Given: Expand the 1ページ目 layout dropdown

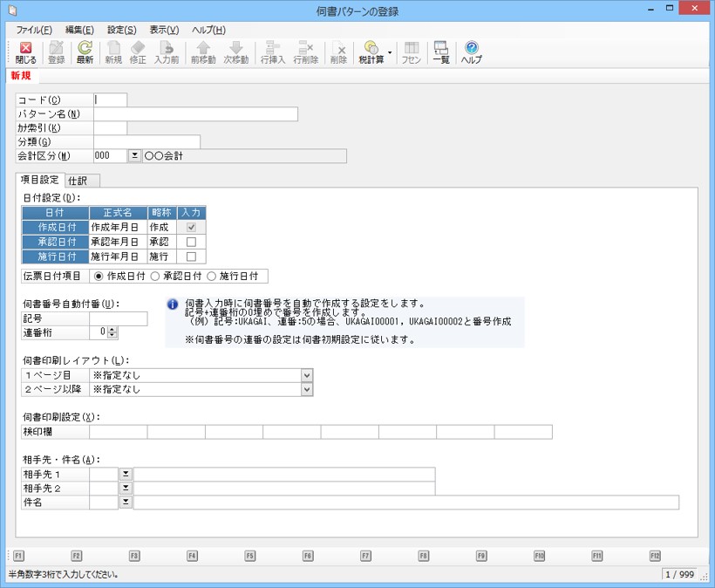Looking at the screenshot, I should pyautogui.click(x=306, y=375).
